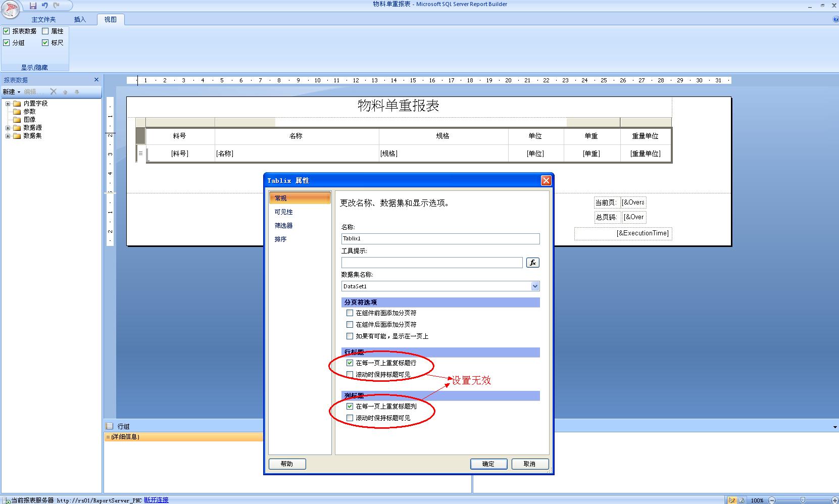
Task: Confirm Tablix properties with 确定 button
Action: click(x=488, y=464)
